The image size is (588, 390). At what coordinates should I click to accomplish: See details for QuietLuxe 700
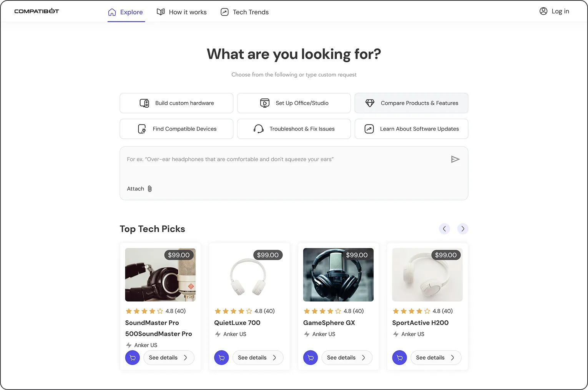(258, 358)
